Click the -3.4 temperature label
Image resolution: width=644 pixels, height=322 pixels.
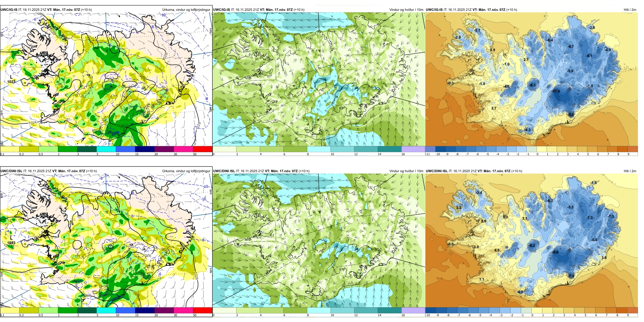coord(479,193)
